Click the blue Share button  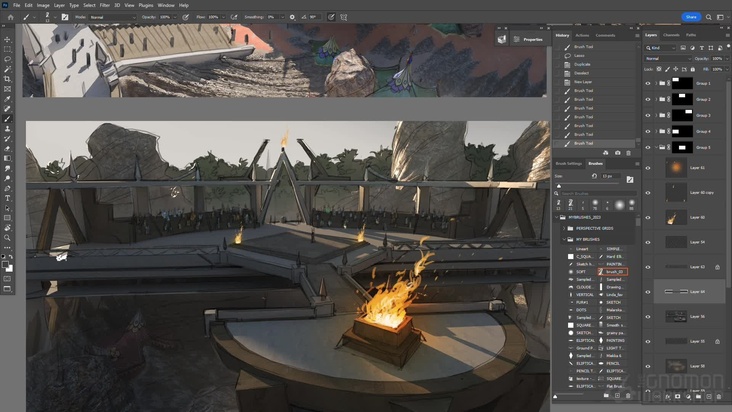[691, 17]
